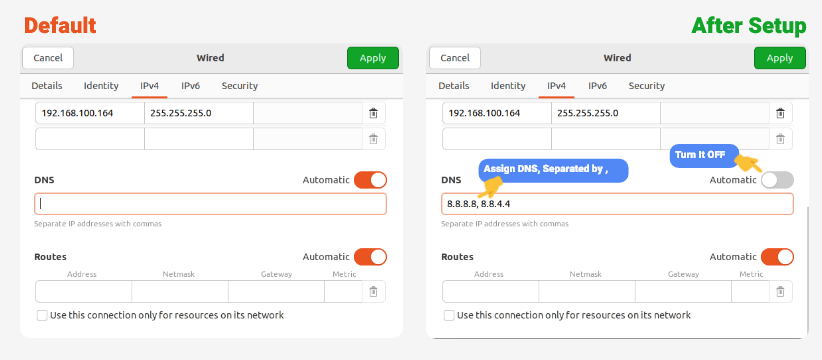Viewport: 822px width, 360px height.
Task: Click Routes Address field in Default panel
Action: pyautogui.click(x=83, y=292)
